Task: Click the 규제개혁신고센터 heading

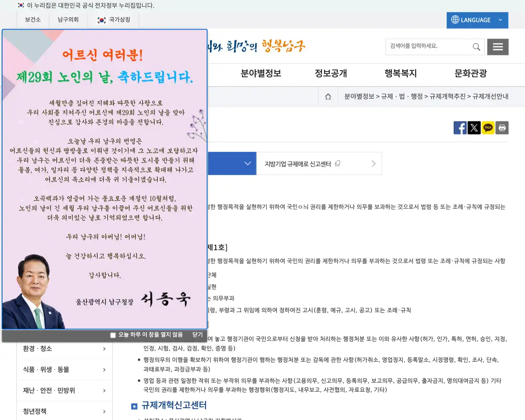Action: [x=174, y=405]
